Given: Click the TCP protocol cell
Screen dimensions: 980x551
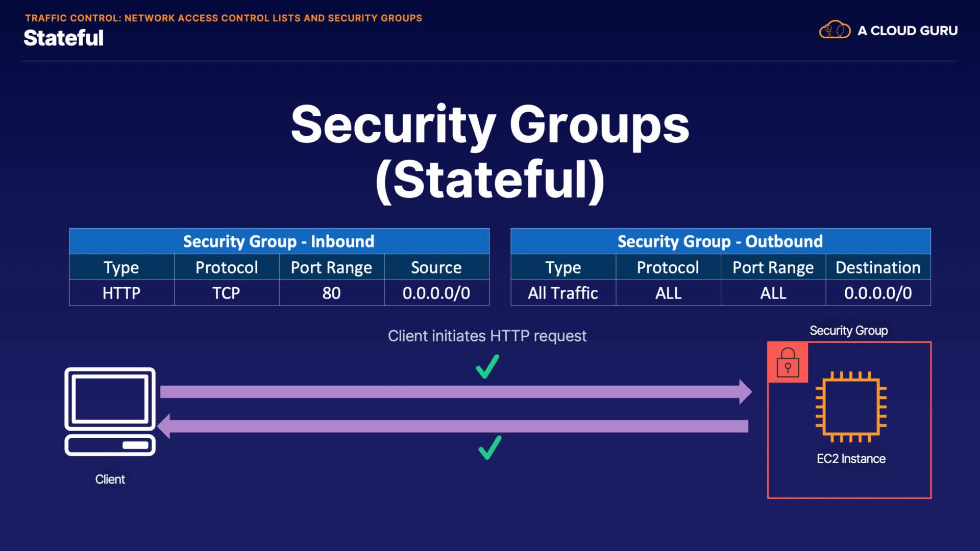Looking at the screenshot, I should click(x=226, y=293).
